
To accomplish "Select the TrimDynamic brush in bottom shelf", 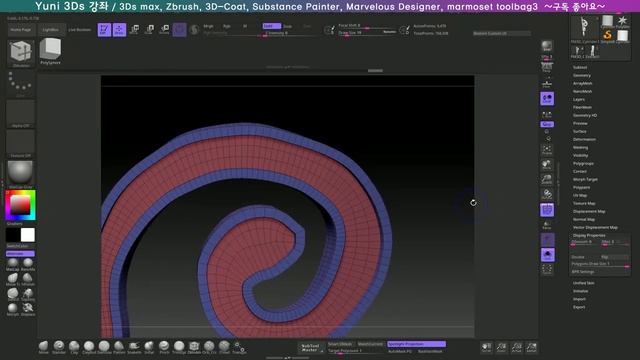I will (179, 347).
